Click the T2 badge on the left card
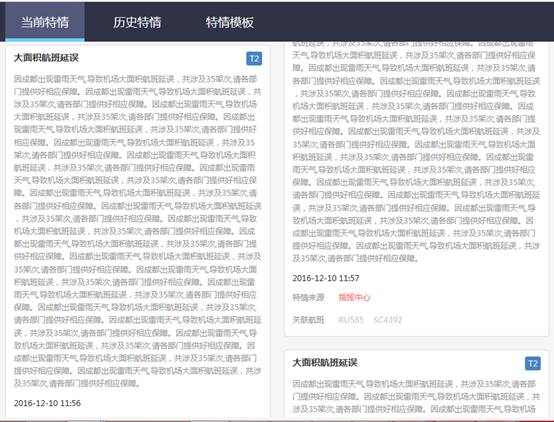This screenshot has height=422, width=554. [x=254, y=59]
